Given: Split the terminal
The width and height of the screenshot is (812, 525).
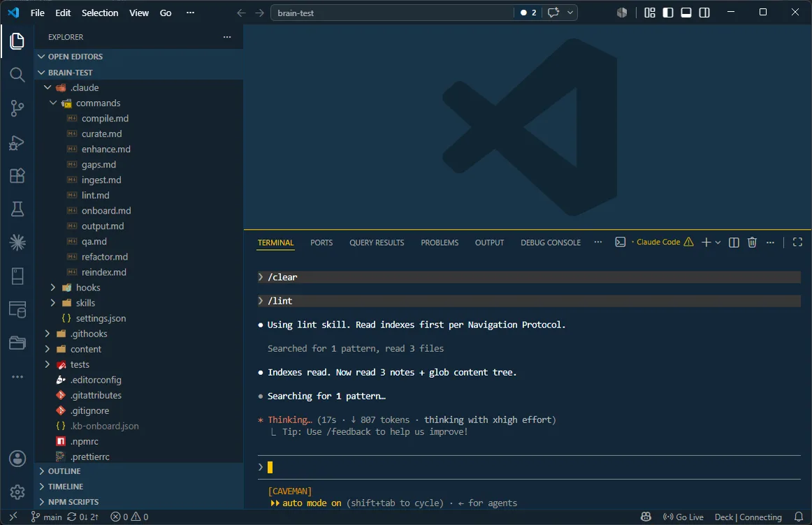Looking at the screenshot, I should [x=734, y=242].
